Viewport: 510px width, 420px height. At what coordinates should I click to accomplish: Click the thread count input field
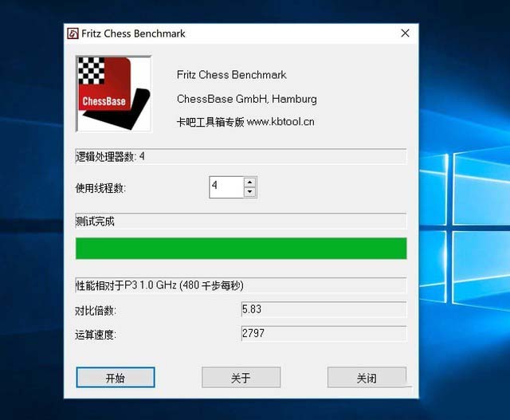pos(226,187)
